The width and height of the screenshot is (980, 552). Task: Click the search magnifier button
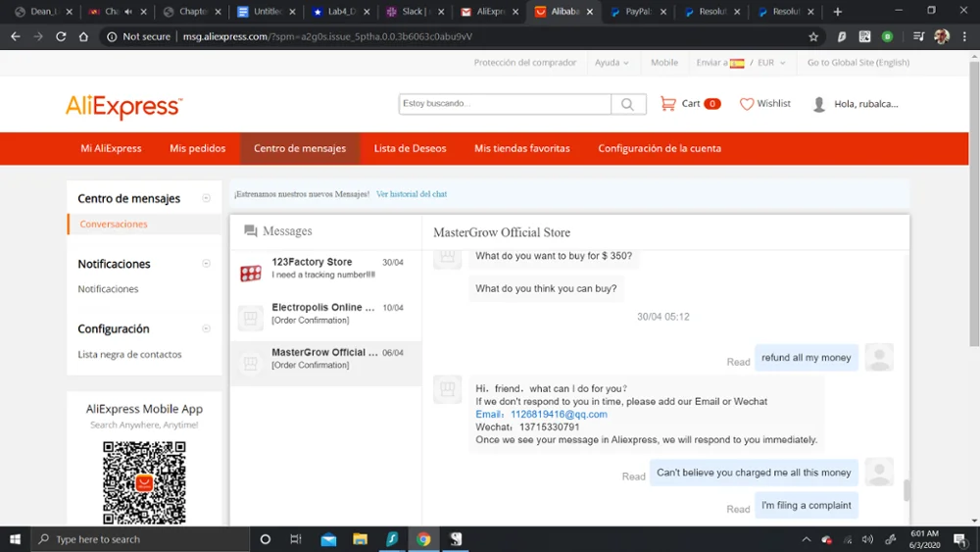pos(627,104)
